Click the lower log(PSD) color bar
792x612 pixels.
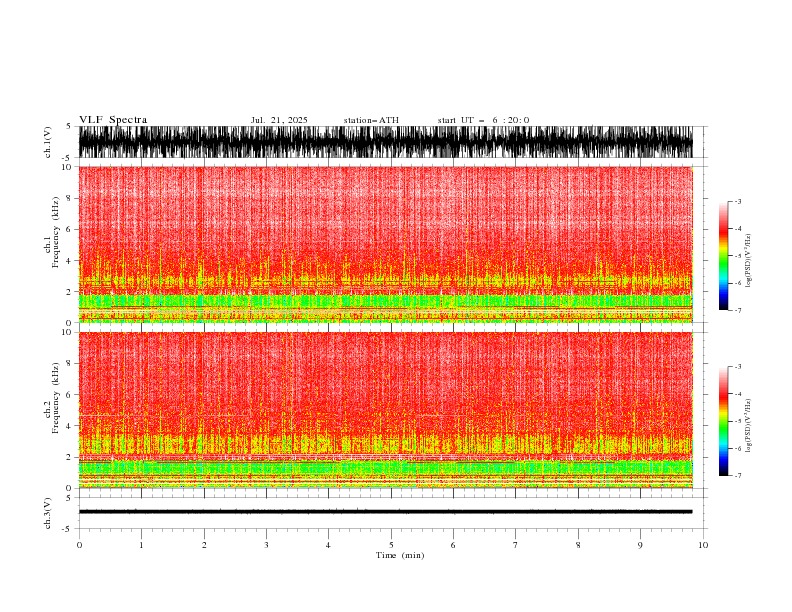click(724, 421)
